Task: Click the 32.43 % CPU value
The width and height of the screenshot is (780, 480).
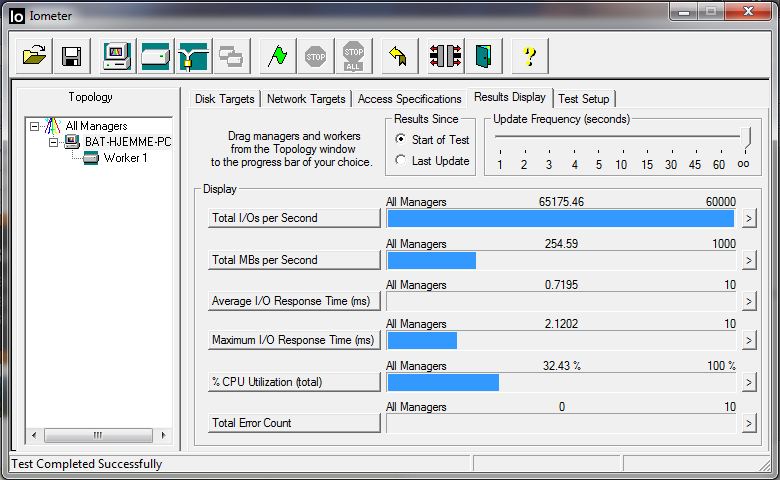Action: [562, 366]
